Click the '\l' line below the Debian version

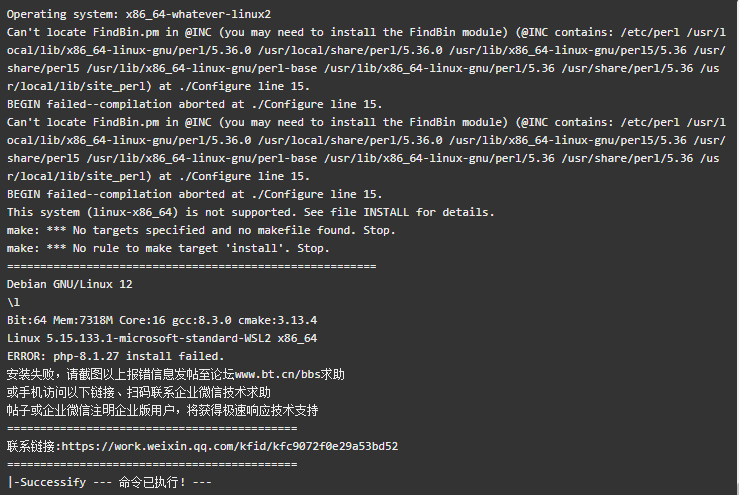coord(13,302)
